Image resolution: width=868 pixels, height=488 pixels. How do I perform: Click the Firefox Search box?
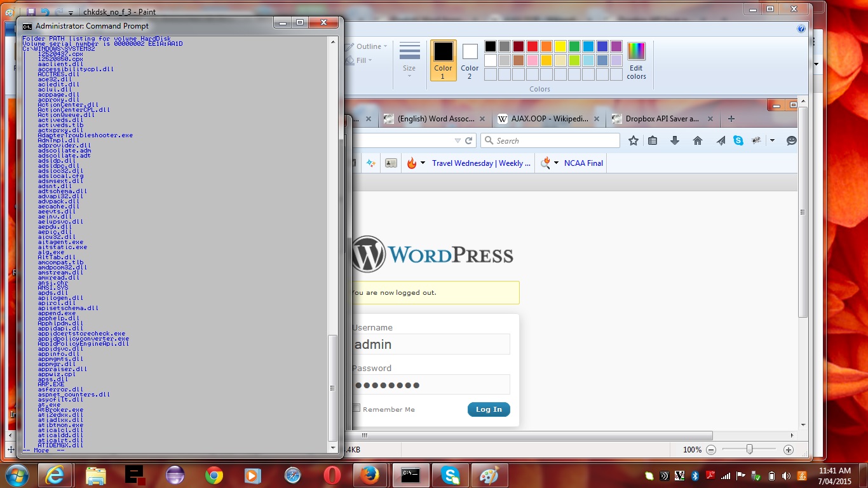pos(550,140)
